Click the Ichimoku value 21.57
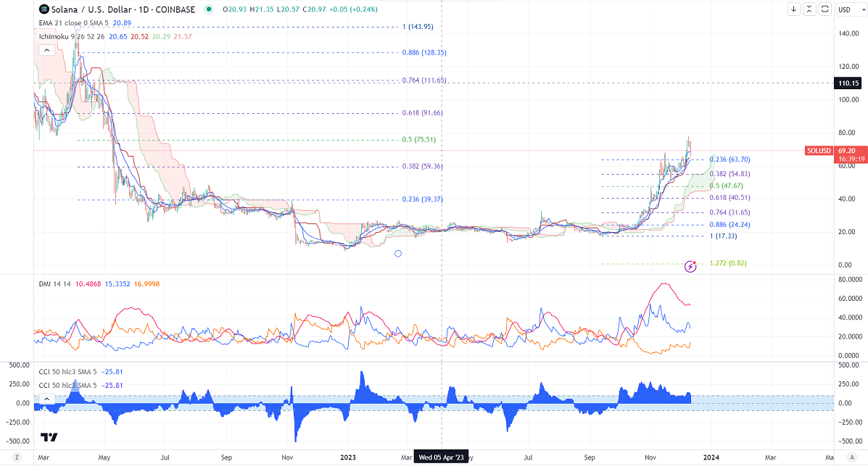 (183, 36)
